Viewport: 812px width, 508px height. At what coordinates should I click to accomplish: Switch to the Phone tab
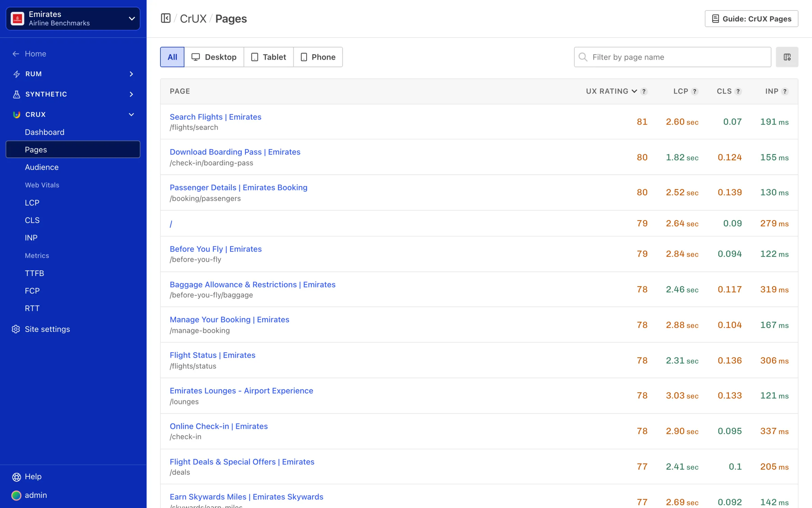point(318,57)
